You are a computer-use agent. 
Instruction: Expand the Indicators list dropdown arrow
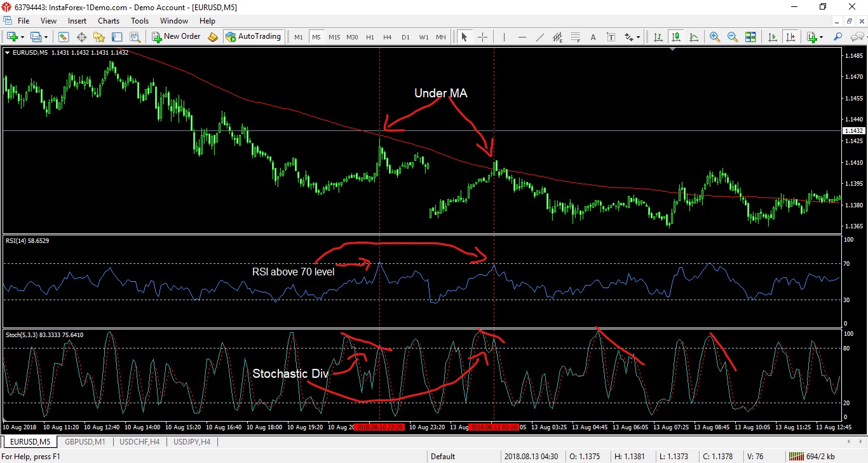[x=821, y=37]
